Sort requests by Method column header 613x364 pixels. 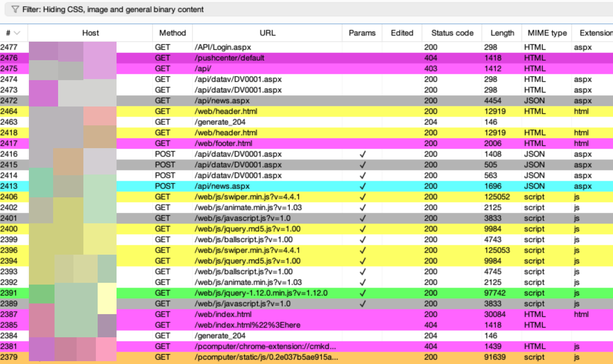[172, 33]
